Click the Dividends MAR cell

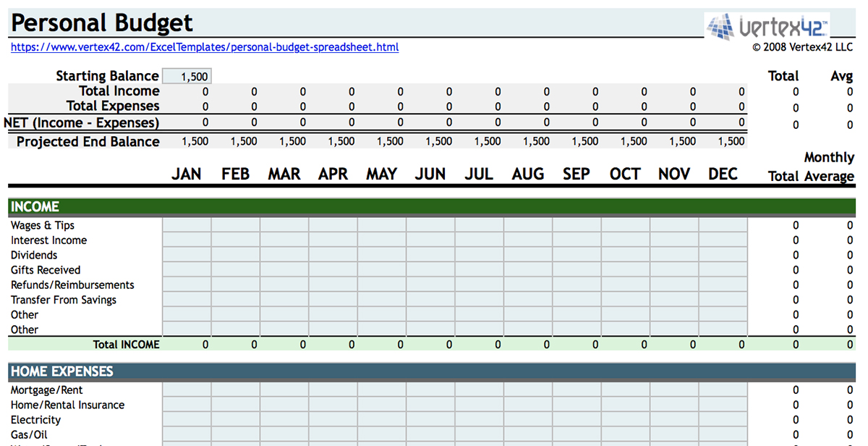coord(284,255)
